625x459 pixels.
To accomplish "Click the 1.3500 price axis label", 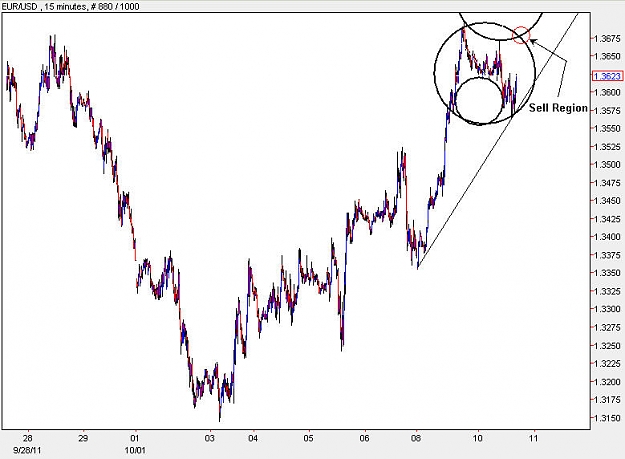I will [607, 165].
